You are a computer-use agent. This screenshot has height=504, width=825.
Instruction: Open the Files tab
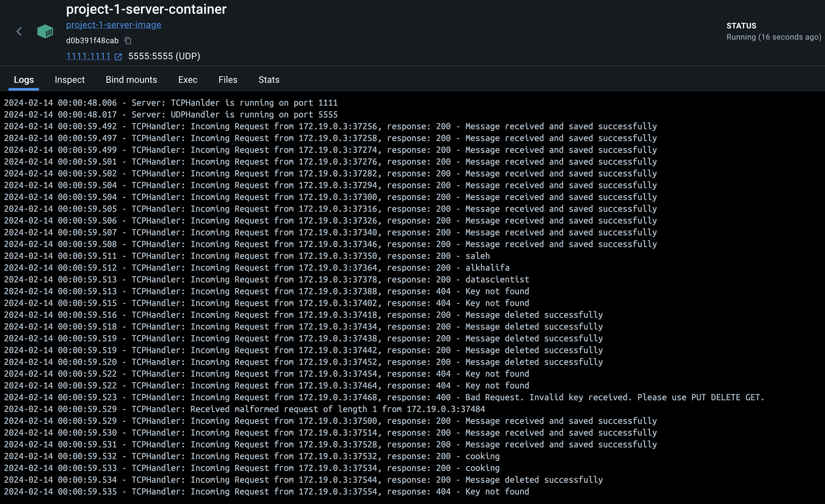click(x=228, y=80)
